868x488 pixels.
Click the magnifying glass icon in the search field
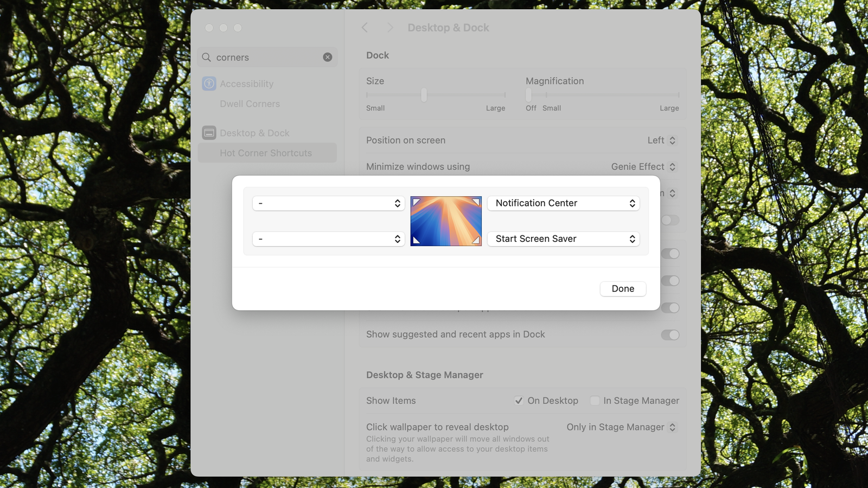click(206, 57)
